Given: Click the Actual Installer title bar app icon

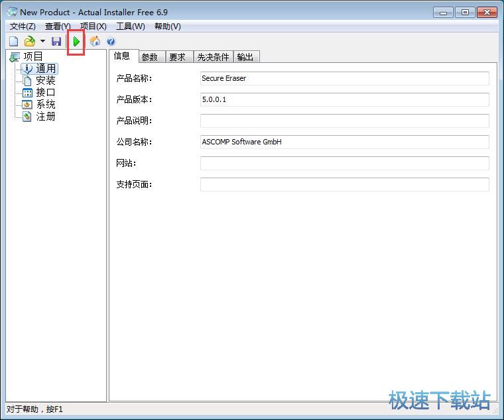Looking at the screenshot, I should (x=12, y=12).
